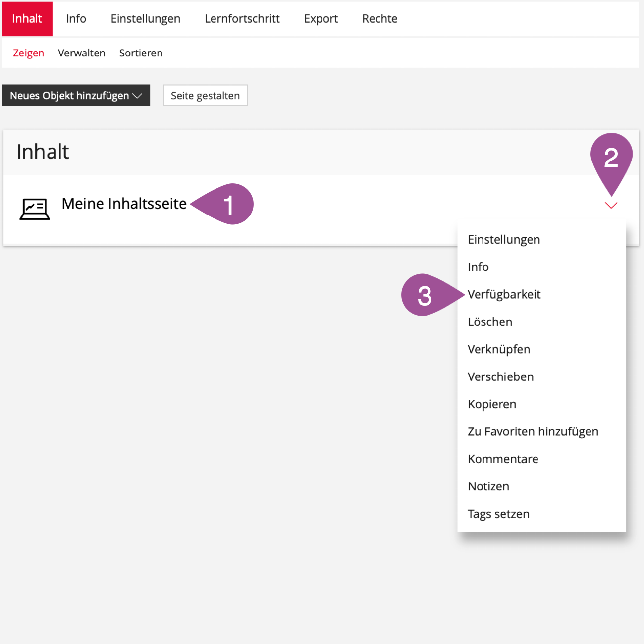Viewport: 644px width, 644px height.
Task: Click Tags setzen in the dropdown menu
Action: click(x=498, y=514)
